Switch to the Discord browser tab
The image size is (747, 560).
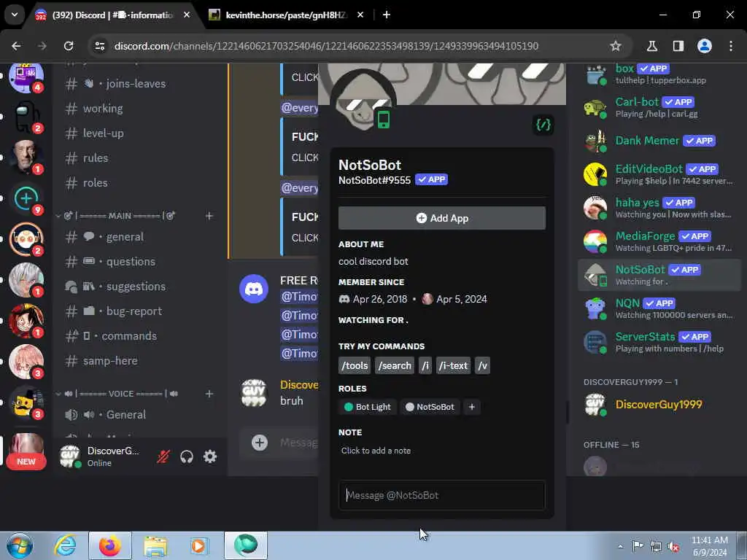112,15
